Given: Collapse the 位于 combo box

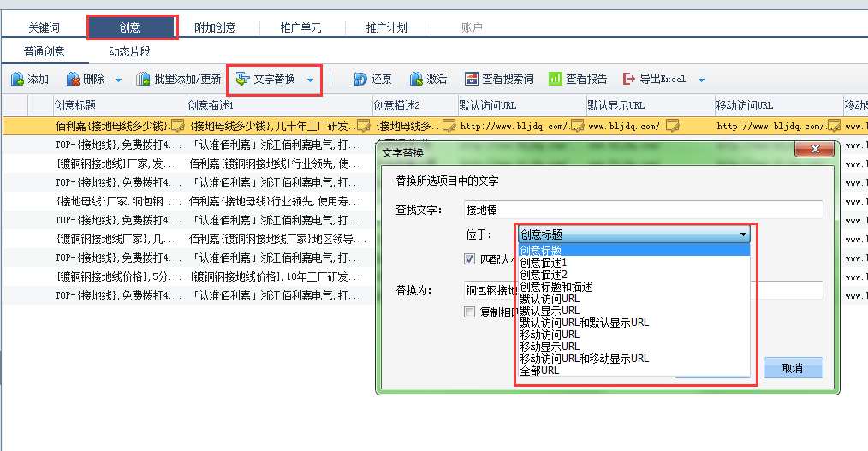Looking at the screenshot, I should pyautogui.click(x=743, y=234).
